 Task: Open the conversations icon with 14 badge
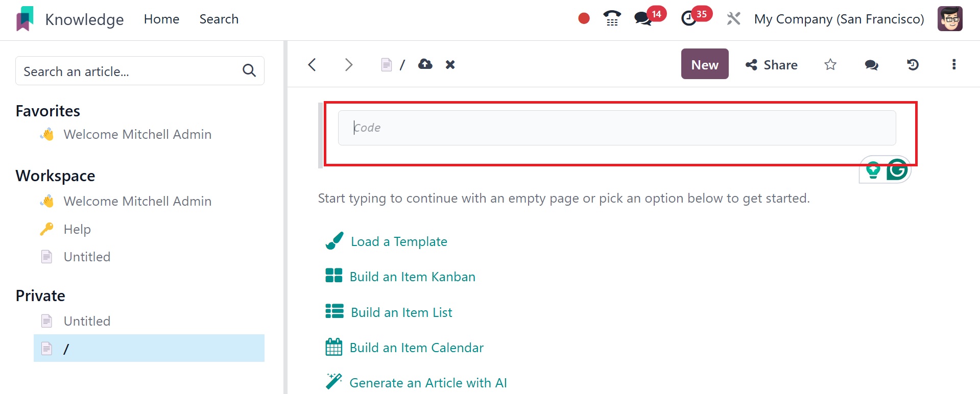click(x=643, y=19)
